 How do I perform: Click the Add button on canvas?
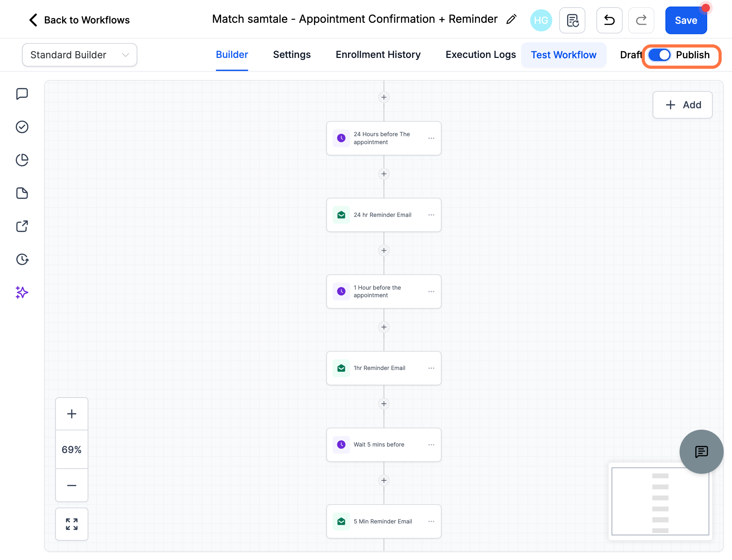click(682, 105)
